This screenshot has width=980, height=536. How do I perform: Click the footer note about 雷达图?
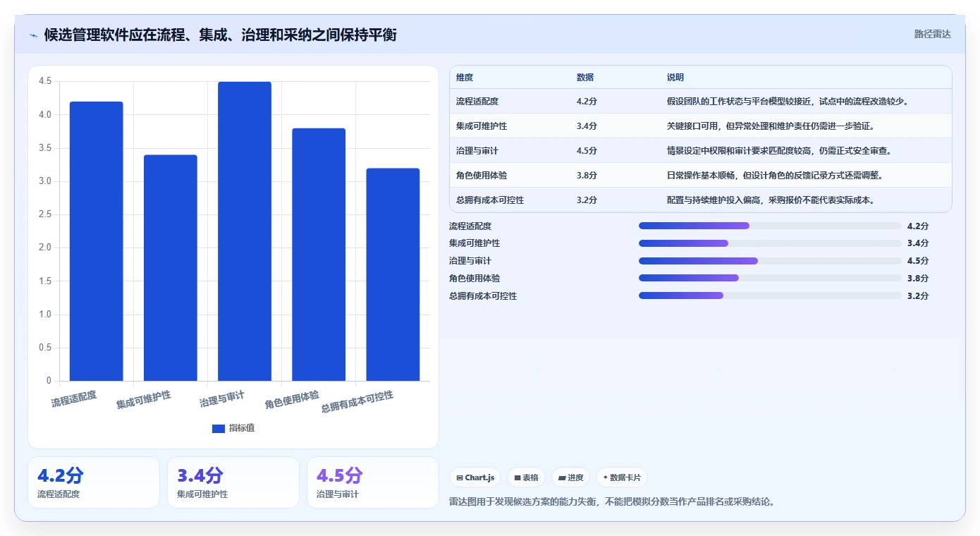pyautogui.click(x=613, y=502)
